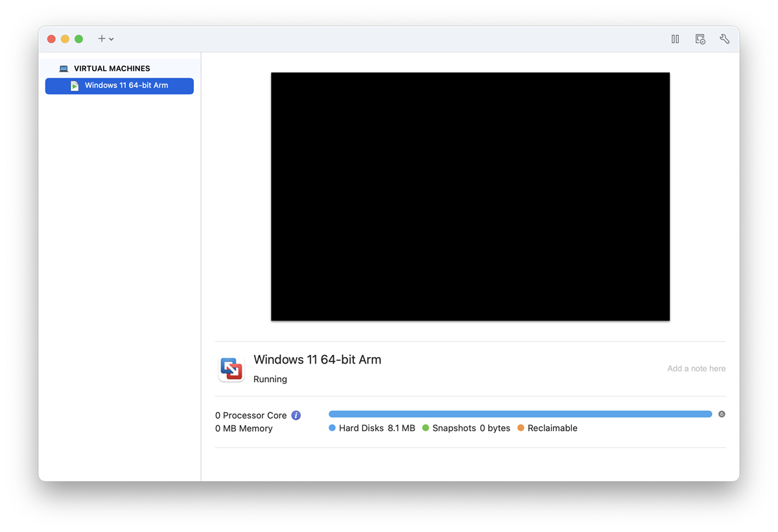Click the Windows 11 64-bit Arm title
The height and width of the screenshot is (532, 778).
tap(317, 360)
